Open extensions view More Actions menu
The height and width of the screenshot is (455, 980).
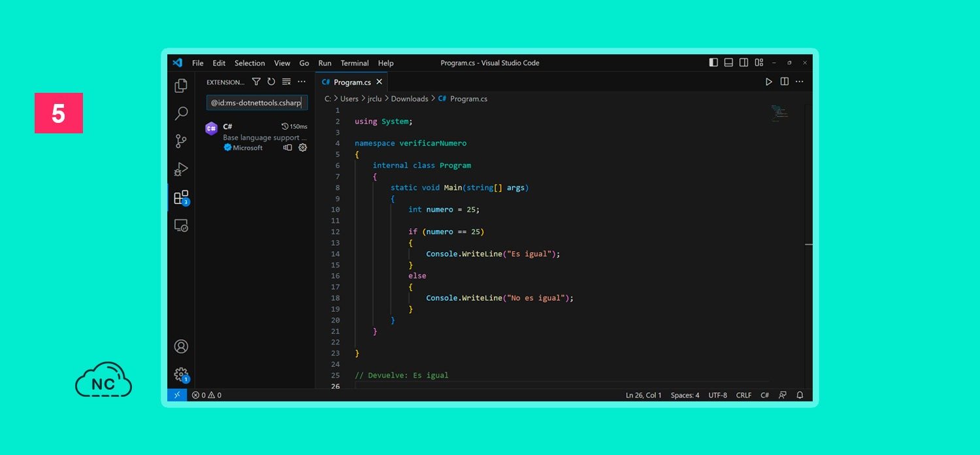pyautogui.click(x=301, y=82)
